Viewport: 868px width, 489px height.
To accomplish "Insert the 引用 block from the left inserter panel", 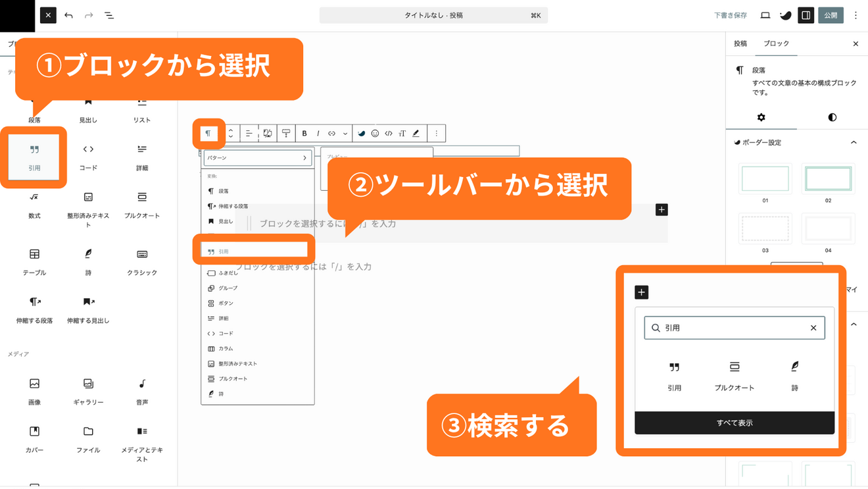I will [x=34, y=157].
